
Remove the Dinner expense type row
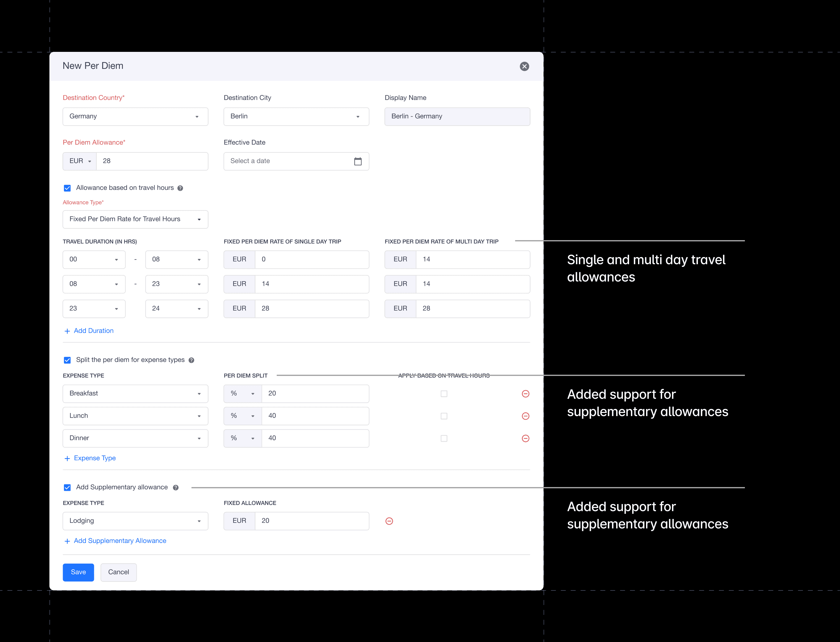(x=525, y=438)
